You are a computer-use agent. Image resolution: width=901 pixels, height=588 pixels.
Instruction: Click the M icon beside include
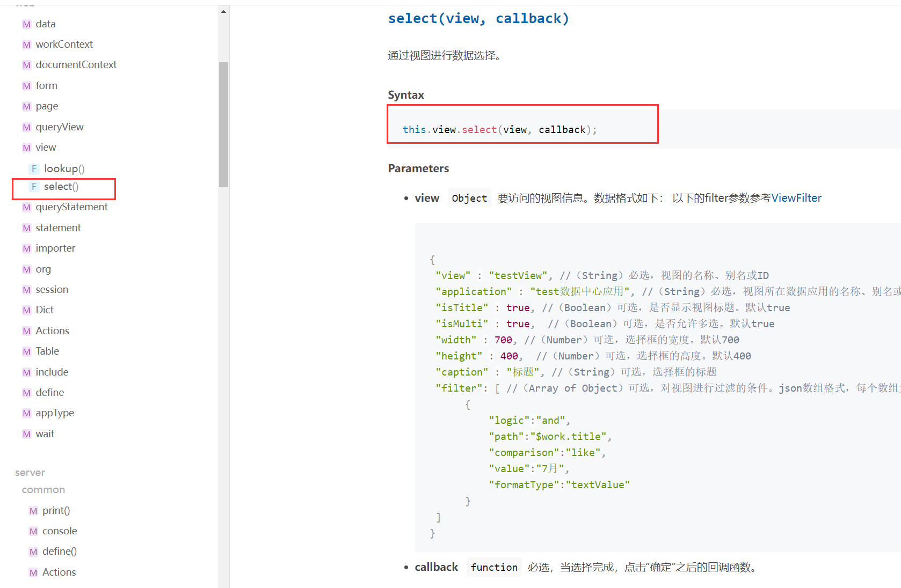26,372
